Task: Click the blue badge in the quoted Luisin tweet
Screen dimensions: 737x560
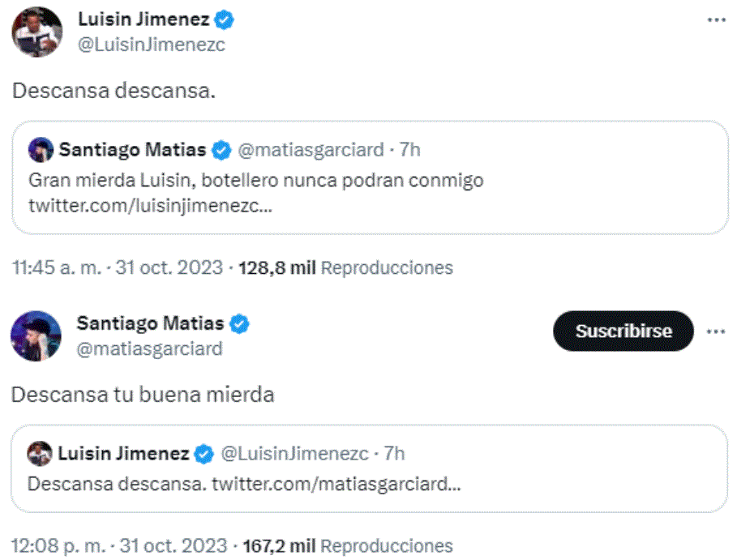Action: tap(203, 454)
